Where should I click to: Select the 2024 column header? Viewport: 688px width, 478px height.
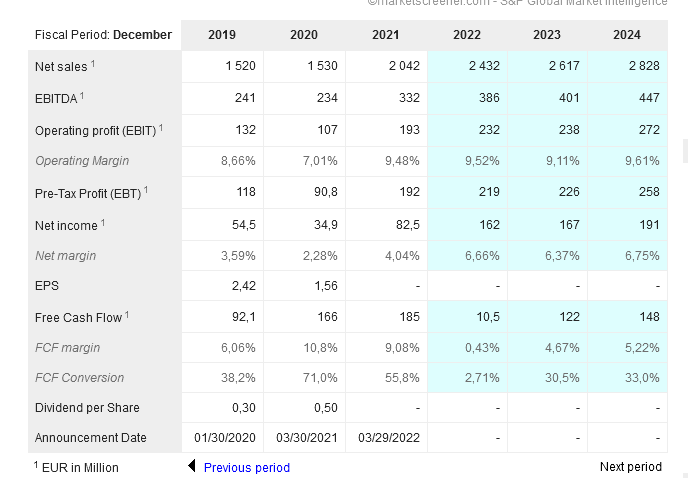tap(627, 35)
